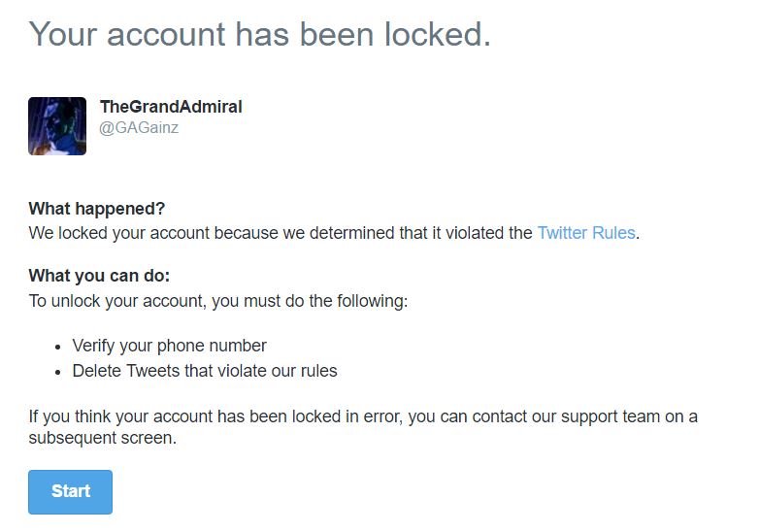Screen dimensions: 760x532
Task: Open the Twitter Rules link
Action: point(586,233)
